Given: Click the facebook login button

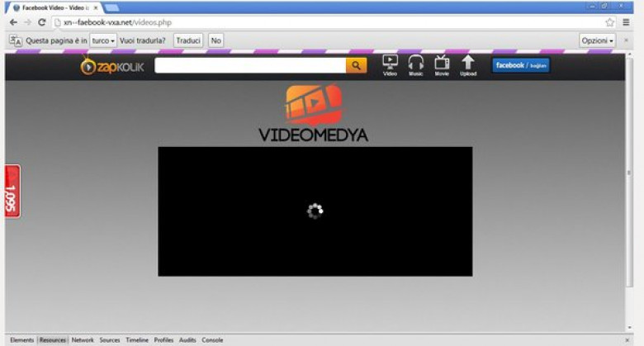Looking at the screenshot, I should point(521,65).
